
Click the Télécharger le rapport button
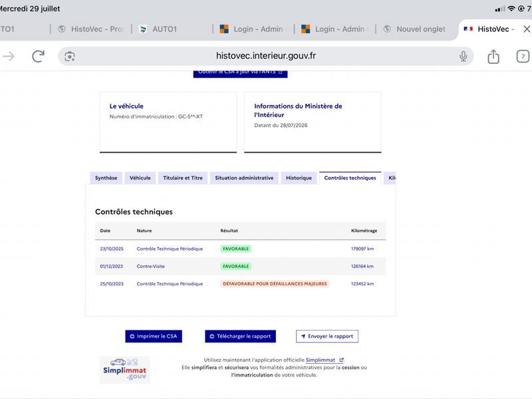pyautogui.click(x=240, y=336)
